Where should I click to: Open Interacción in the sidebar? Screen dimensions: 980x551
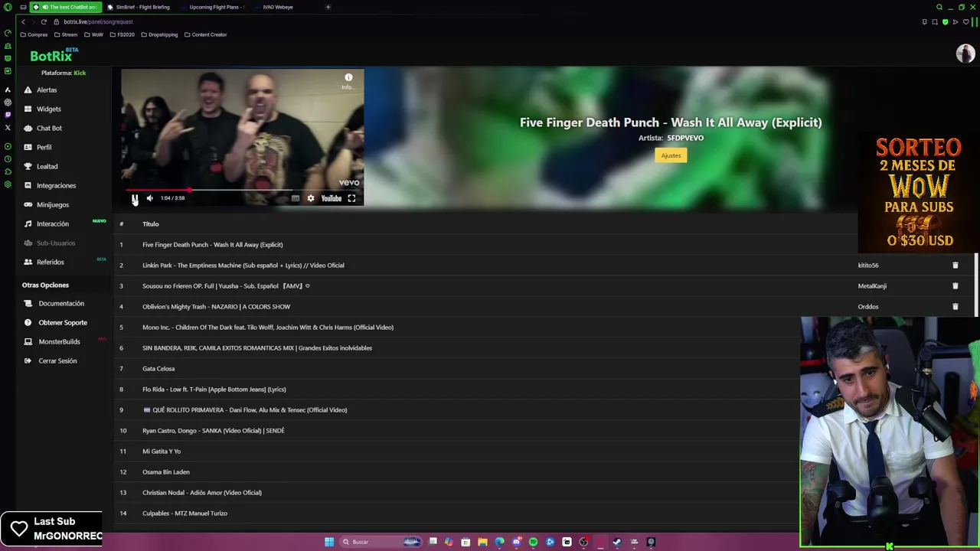click(x=53, y=223)
